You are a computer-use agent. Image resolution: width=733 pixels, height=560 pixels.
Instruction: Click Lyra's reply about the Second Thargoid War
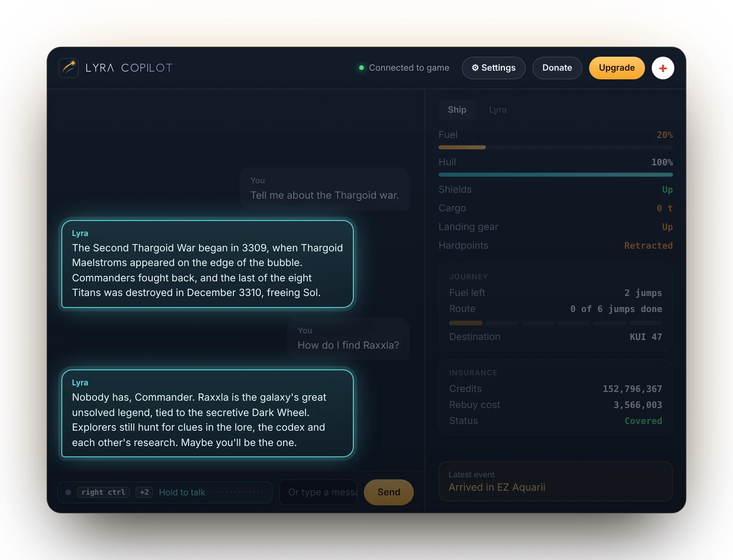[208, 264]
